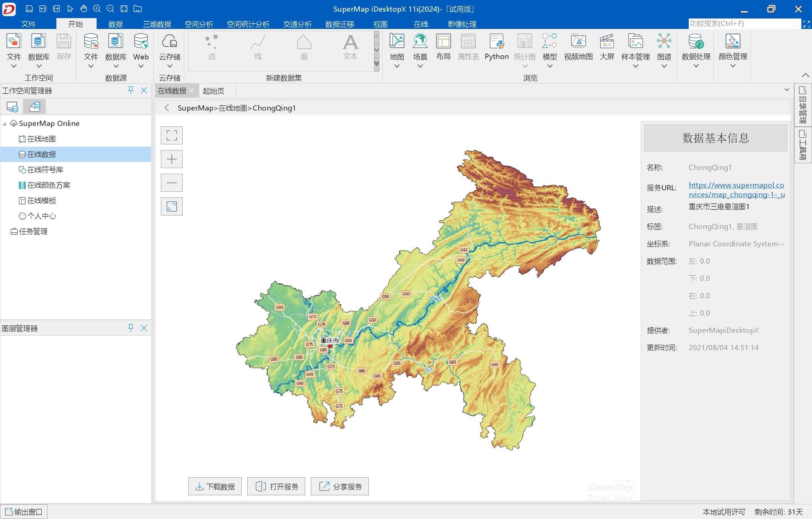Open the 交通分析 ribbon tab
This screenshot has height=519, width=812.
click(297, 24)
